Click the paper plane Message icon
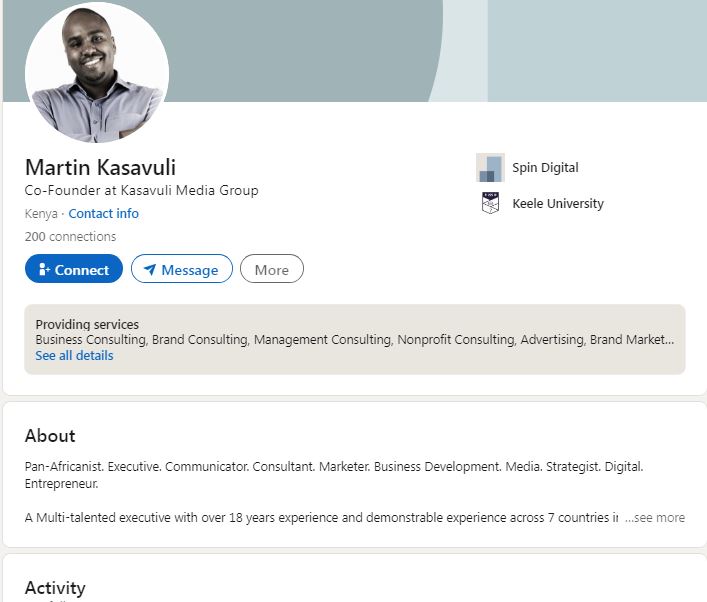The image size is (707, 602). (x=150, y=269)
